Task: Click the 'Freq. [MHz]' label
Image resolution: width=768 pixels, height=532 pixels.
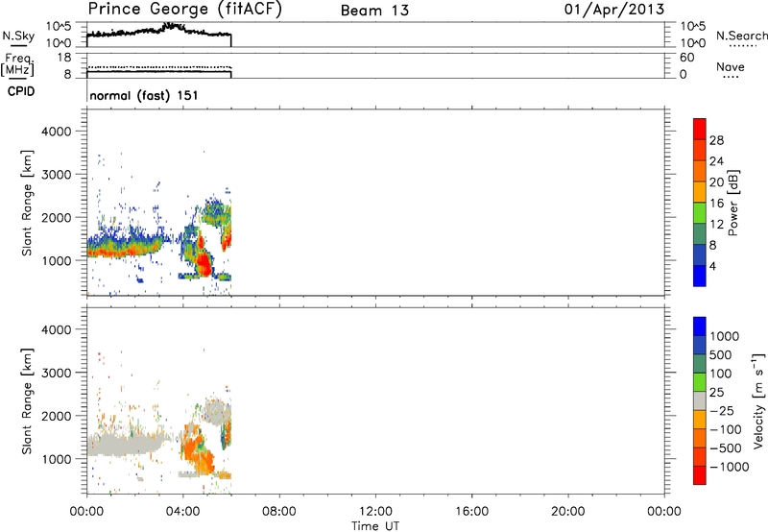Action: [17, 64]
